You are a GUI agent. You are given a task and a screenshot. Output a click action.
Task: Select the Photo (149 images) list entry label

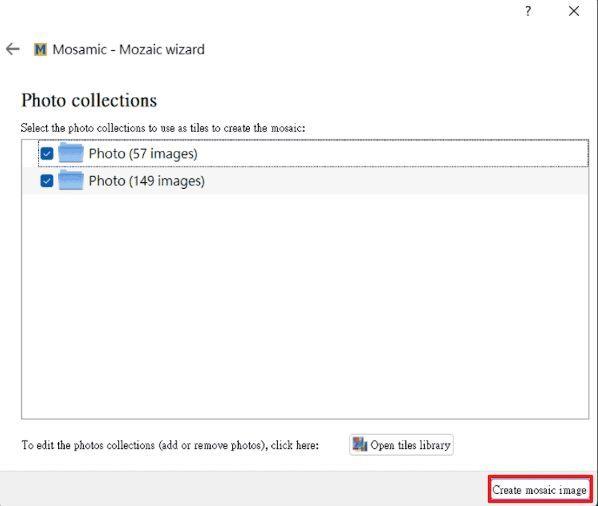point(146,181)
